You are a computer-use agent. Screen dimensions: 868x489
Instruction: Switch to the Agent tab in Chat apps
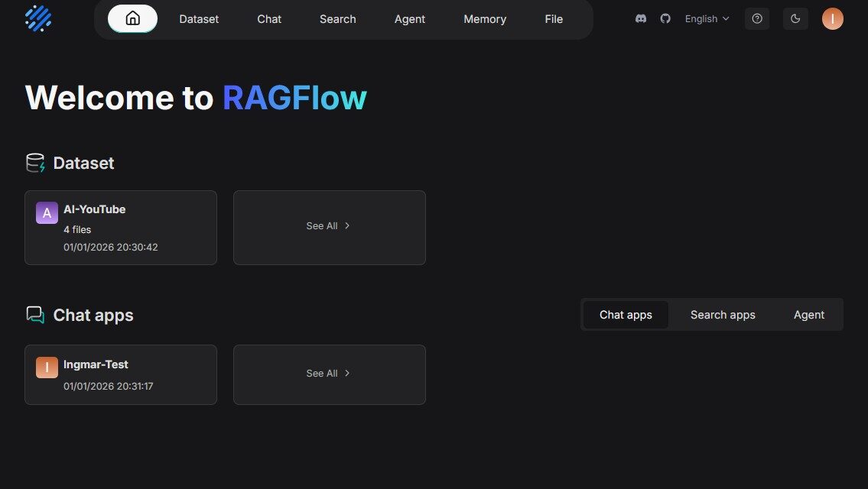click(808, 314)
